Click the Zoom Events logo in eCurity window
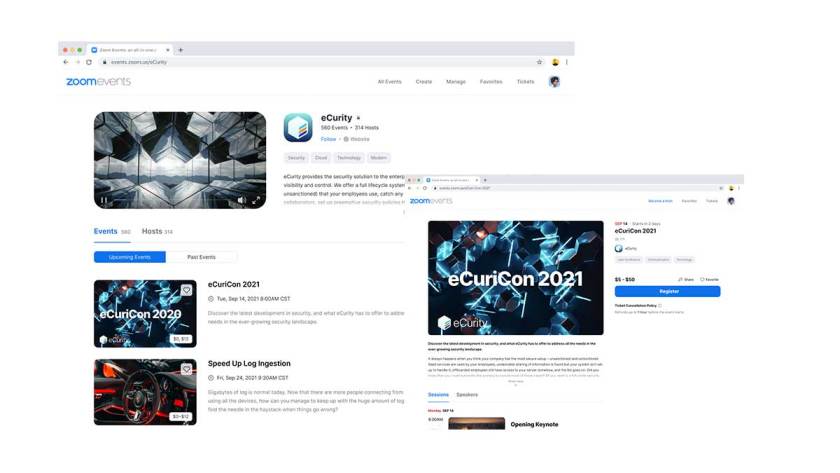The width and height of the screenshot is (840, 473). [98, 81]
